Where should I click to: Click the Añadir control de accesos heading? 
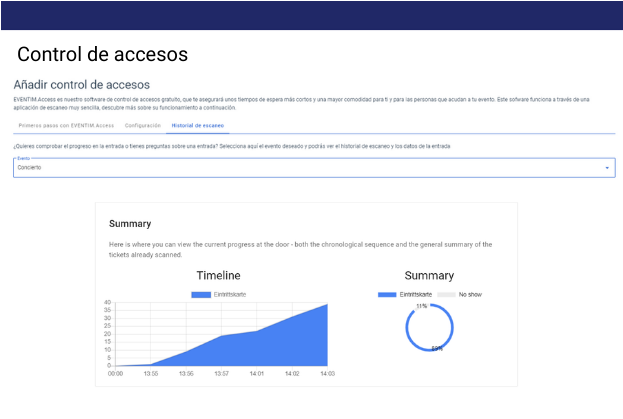pyautogui.click(x=82, y=85)
